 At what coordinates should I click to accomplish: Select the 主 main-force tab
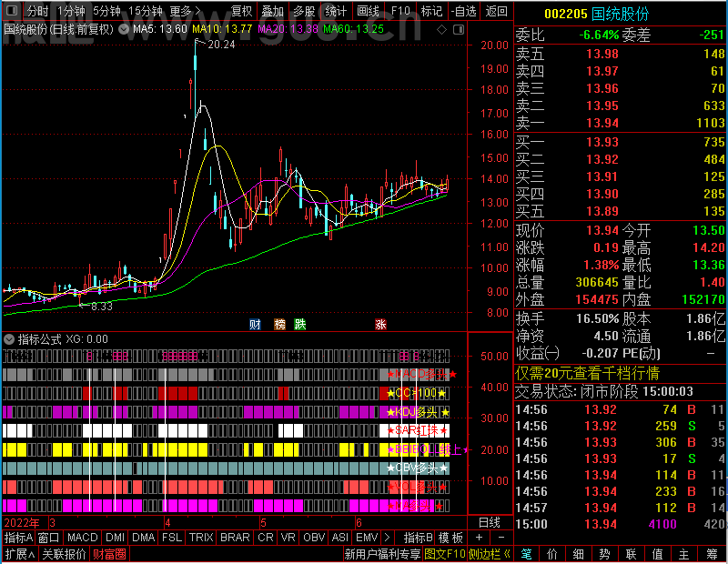[684, 554]
